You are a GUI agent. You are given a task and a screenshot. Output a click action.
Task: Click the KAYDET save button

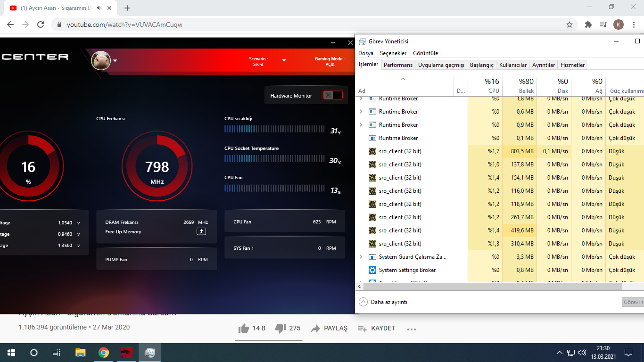pyautogui.click(x=376, y=329)
